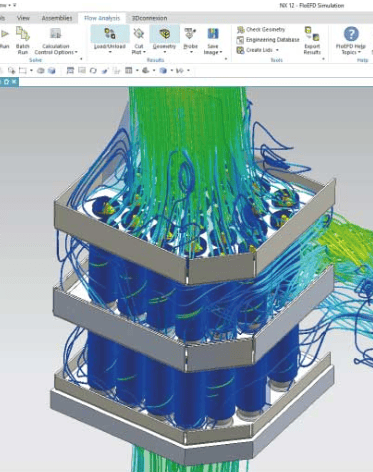Click the Run solver icon

4,34
